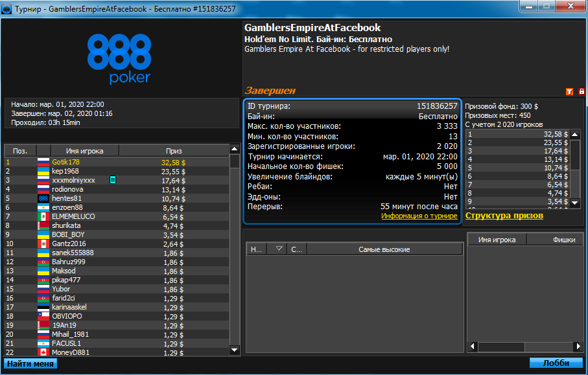Image resolution: width=588 pixels, height=375 pixels.
Task: Click the flag icon beside MoneyD881
Action: [43, 352]
